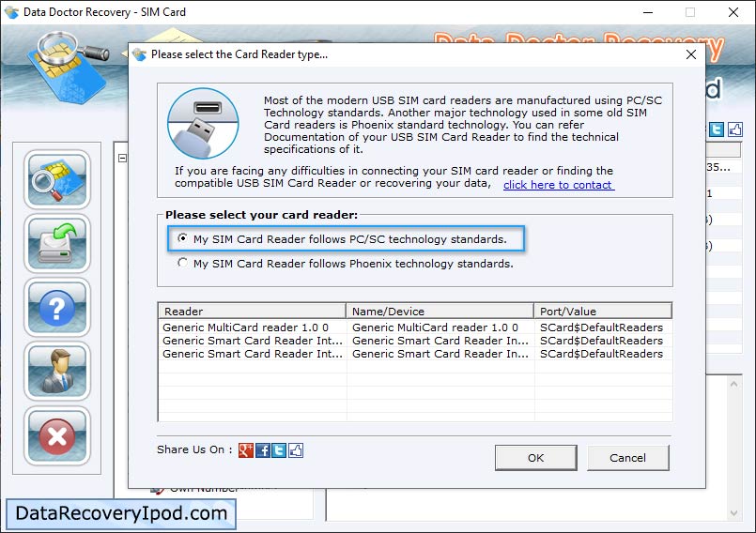Click the Cancel button
The image size is (756, 533).
click(627, 457)
